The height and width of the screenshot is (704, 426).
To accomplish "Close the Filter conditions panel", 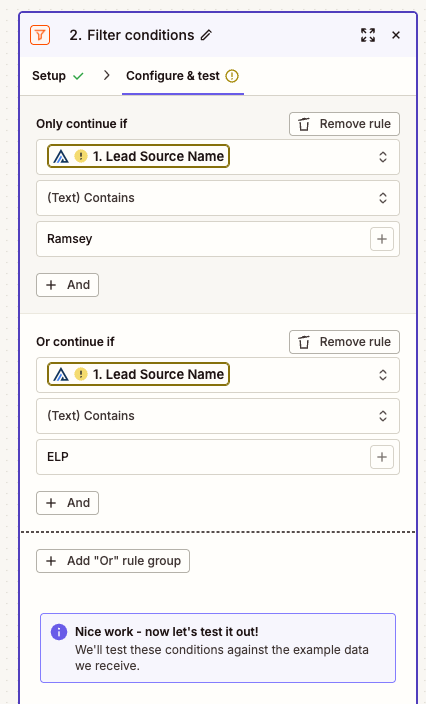I will (395, 35).
